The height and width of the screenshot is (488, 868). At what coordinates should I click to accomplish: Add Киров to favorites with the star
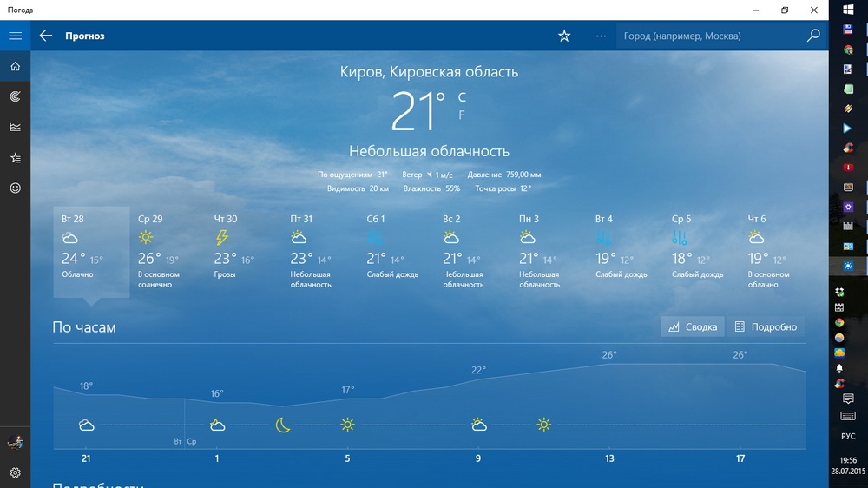[x=564, y=36]
